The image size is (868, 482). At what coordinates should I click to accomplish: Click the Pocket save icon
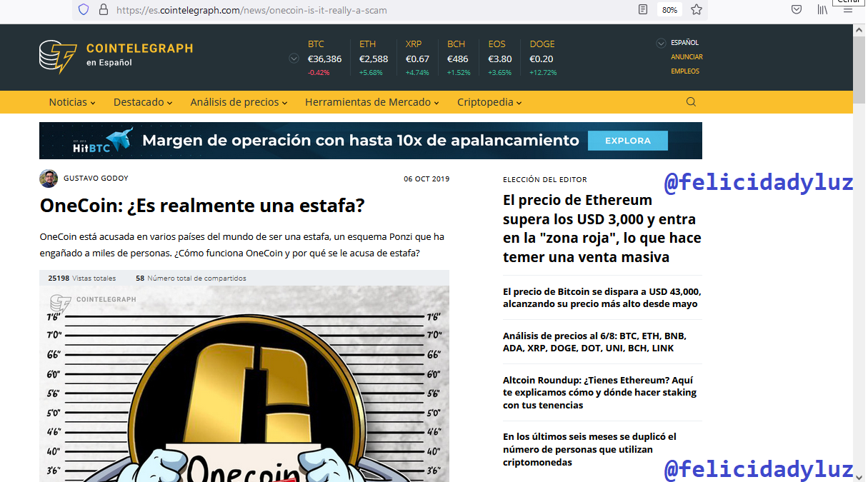click(797, 10)
